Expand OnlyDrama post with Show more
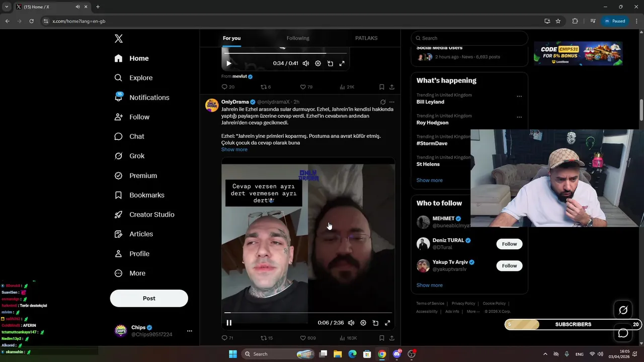The width and height of the screenshot is (644, 362). point(234,149)
